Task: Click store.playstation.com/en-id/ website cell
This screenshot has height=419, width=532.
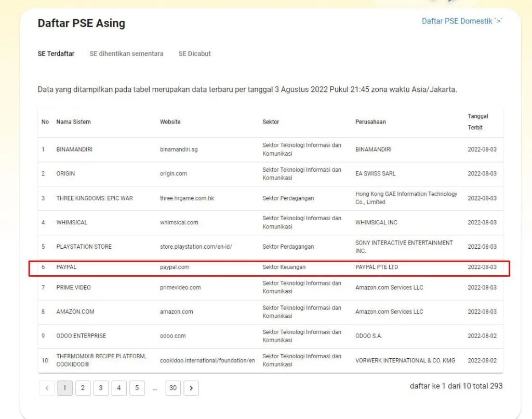Action: coord(196,247)
